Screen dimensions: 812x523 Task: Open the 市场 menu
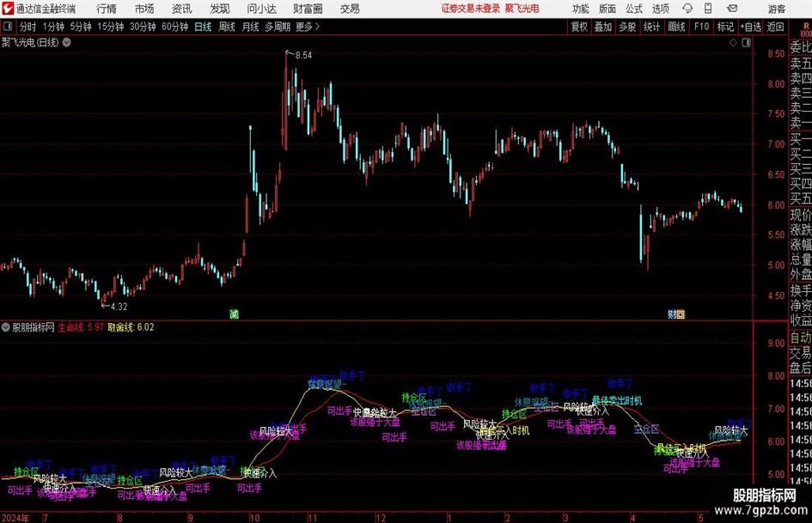[x=144, y=9]
